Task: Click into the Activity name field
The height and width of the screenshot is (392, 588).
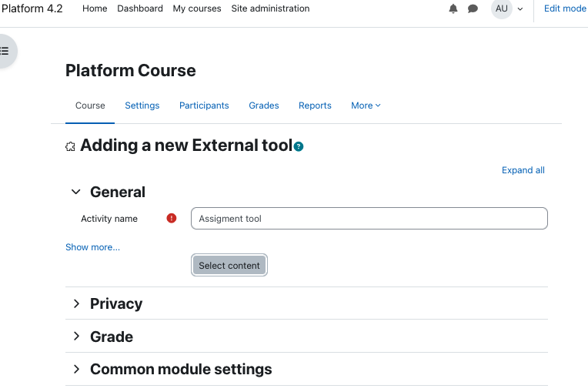Action: click(369, 218)
